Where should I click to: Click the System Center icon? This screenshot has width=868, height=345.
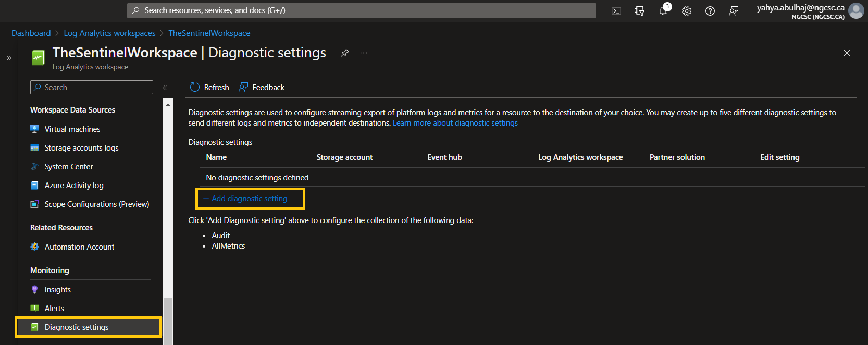35,167
